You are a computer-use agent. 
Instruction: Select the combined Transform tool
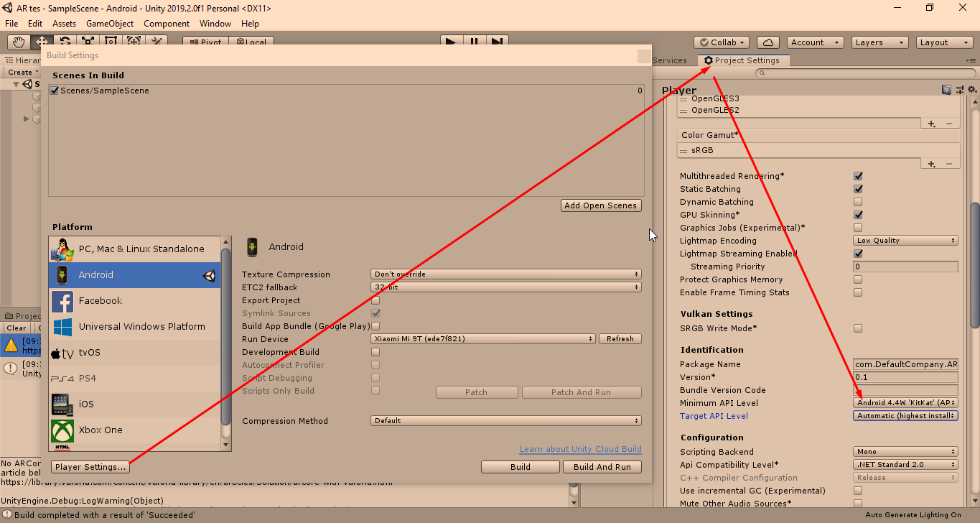click(x=134, y=42)
